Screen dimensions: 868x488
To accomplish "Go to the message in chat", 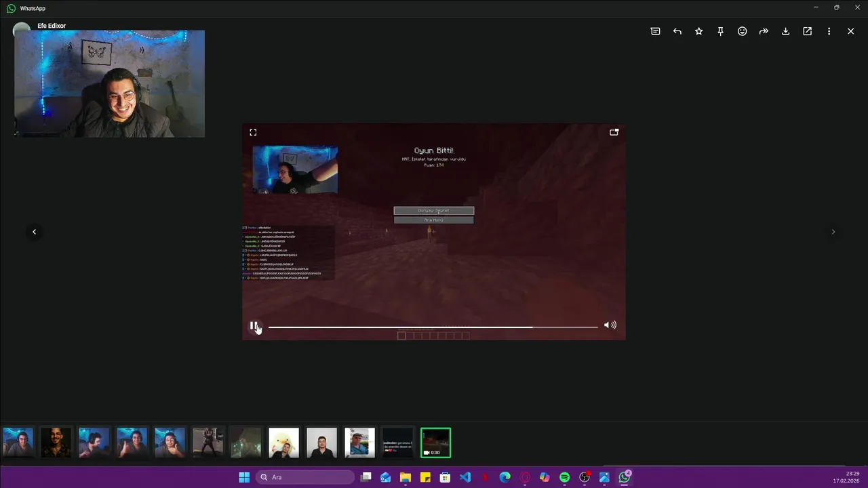I will point(655,31).
